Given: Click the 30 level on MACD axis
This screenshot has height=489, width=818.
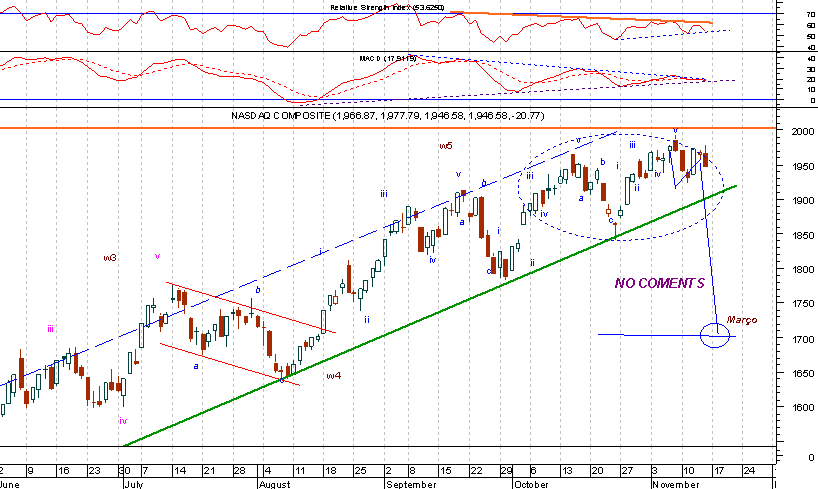Looking at the screenshot, I should (x=810, y=69).
